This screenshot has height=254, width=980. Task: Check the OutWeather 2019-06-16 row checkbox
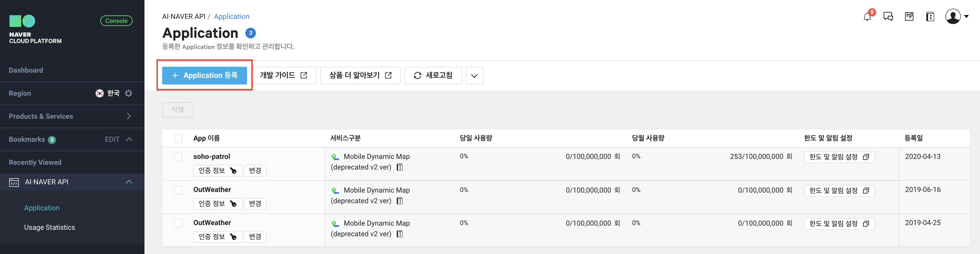178,190
